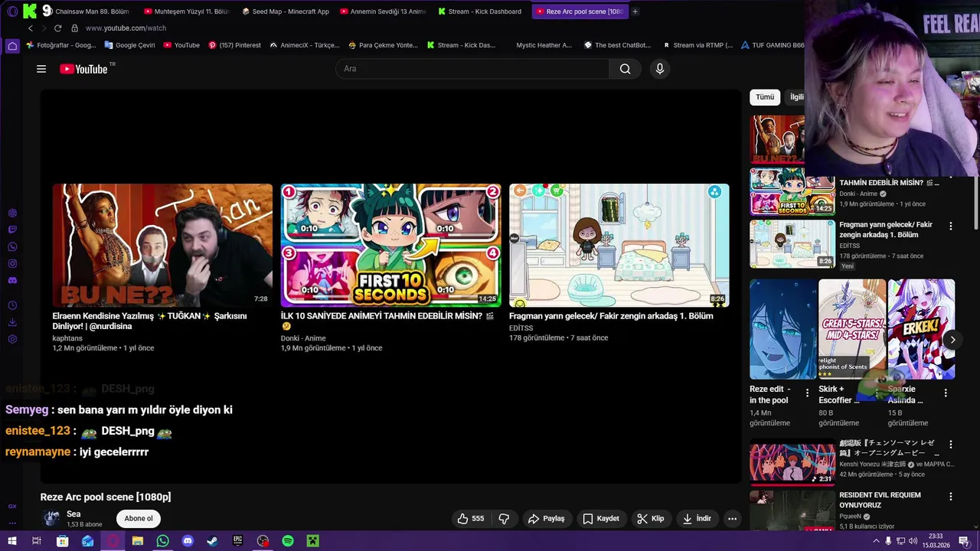Go back in browser history

point(31,28)
